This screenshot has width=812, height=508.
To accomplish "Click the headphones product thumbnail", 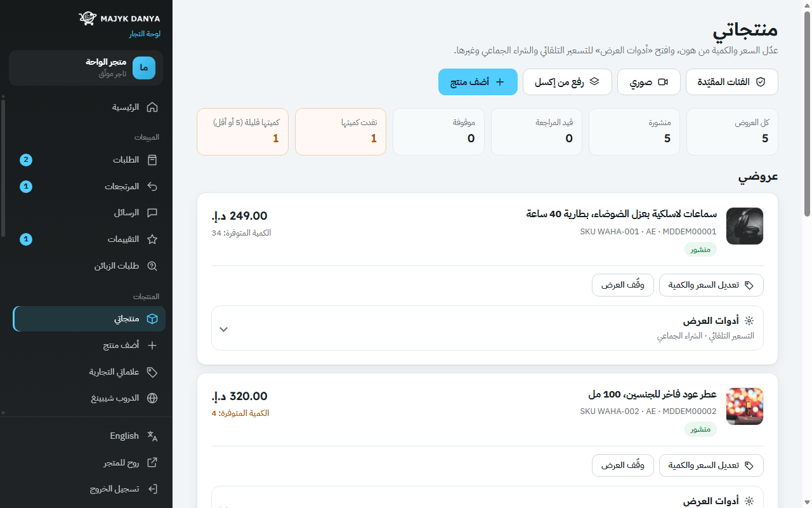I will pyautogui.click(x=745, y=226).
